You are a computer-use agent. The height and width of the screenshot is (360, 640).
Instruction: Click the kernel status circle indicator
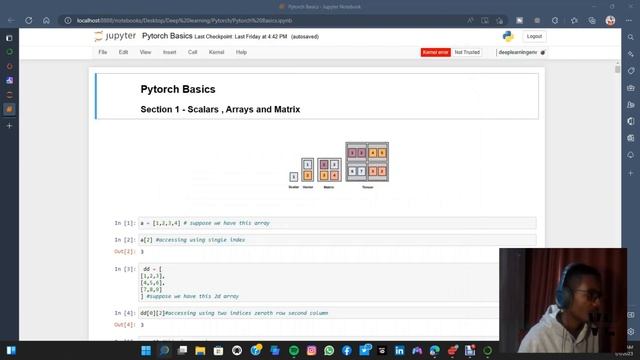pos(543,52)
